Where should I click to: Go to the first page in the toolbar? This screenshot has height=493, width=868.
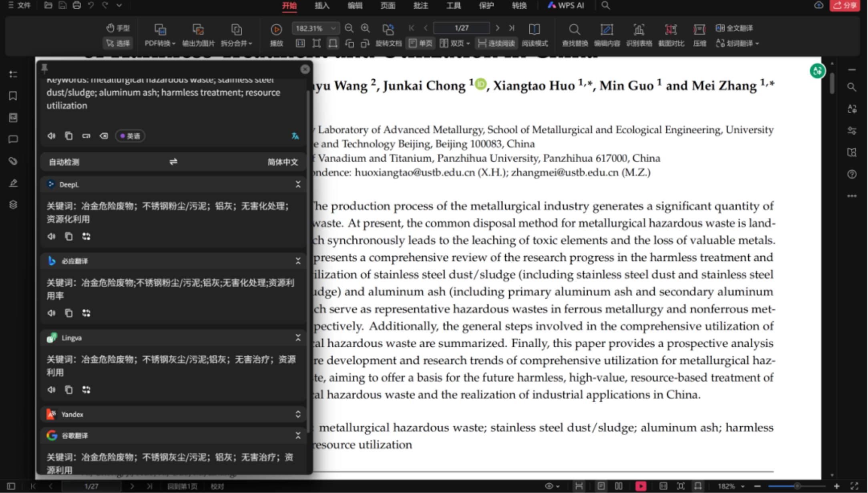(412, 28)
